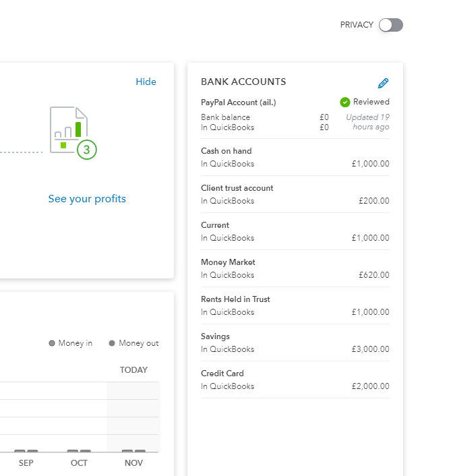Screen dimensions: 451x476
Task: Select NOV on the chart axis
Action: click(133, 463)
